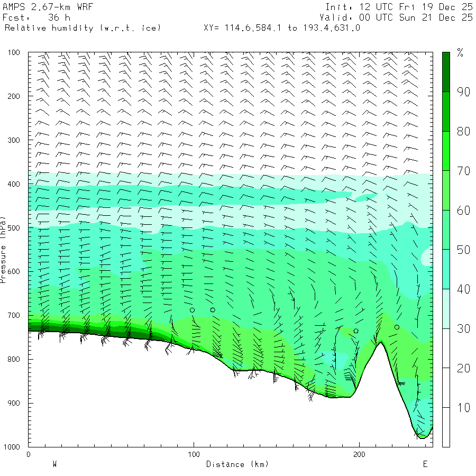Click the colorbar label '10'

point(463,408)
